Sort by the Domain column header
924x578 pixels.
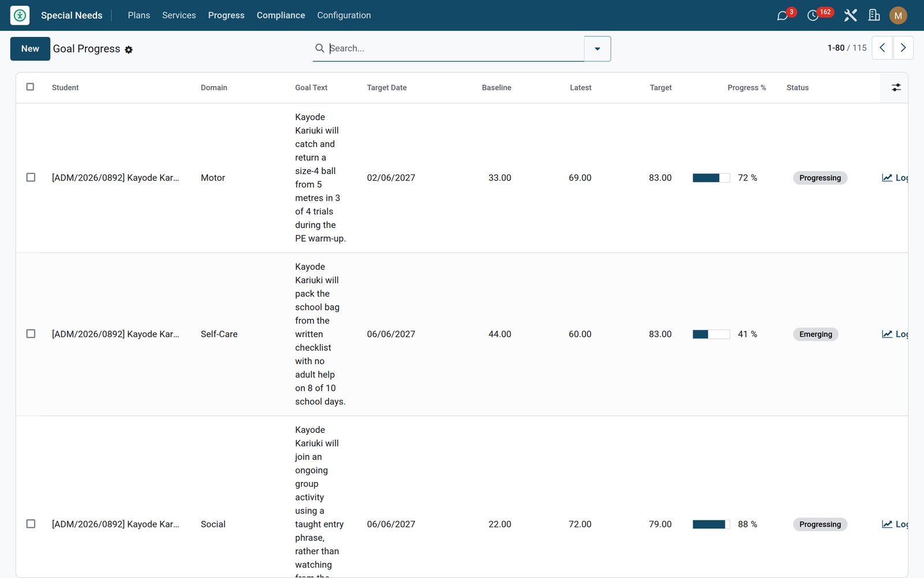214,88
